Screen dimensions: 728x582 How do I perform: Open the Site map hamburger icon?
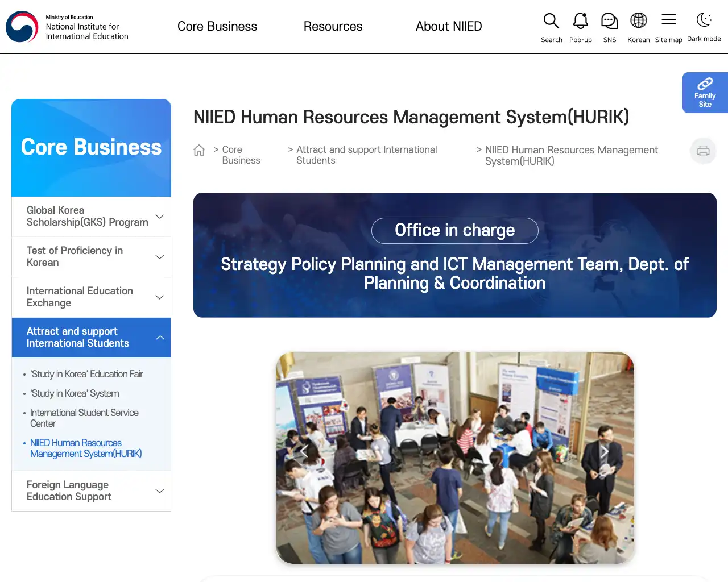point(669,20)
